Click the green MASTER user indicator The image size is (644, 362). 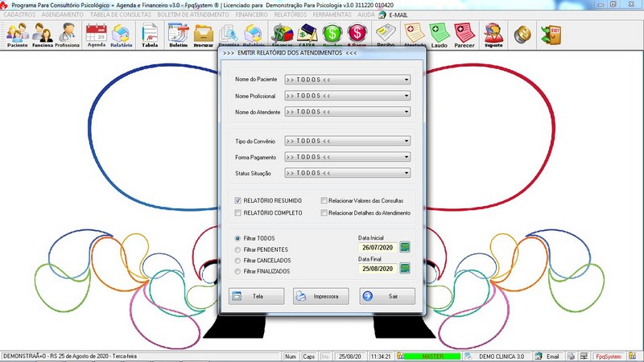coord(433,356)
